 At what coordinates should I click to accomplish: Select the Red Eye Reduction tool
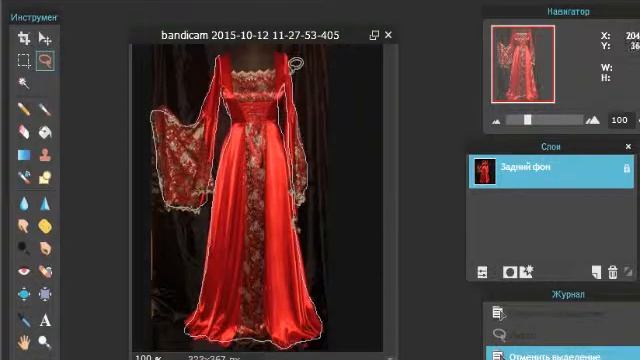click(x=24, y=271)
